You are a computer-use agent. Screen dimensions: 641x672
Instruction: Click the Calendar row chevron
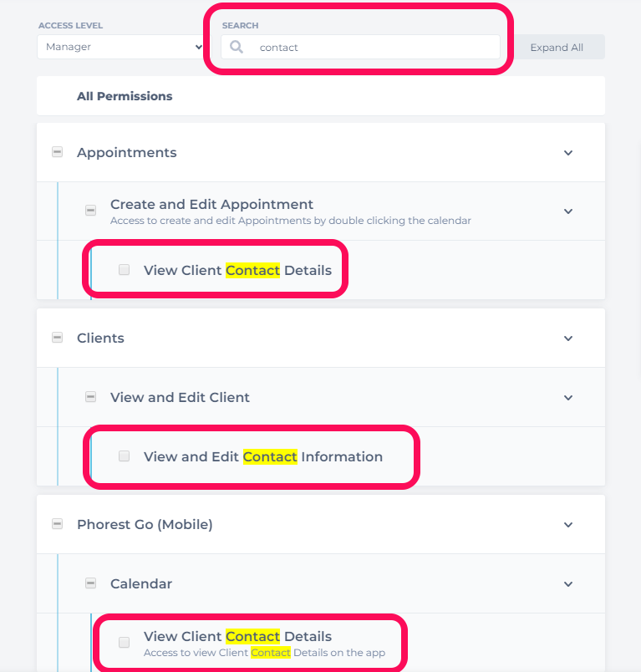(568, 584)
